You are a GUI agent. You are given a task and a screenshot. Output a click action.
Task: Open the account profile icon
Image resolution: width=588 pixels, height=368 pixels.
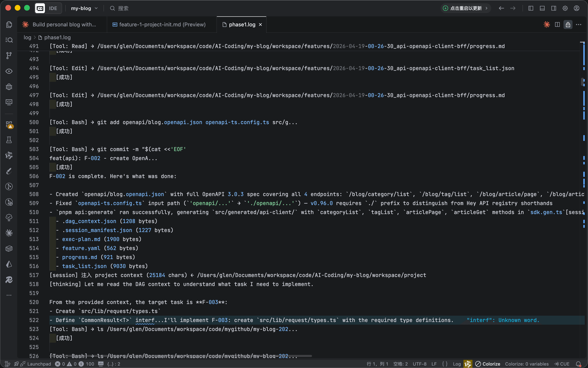577,8
